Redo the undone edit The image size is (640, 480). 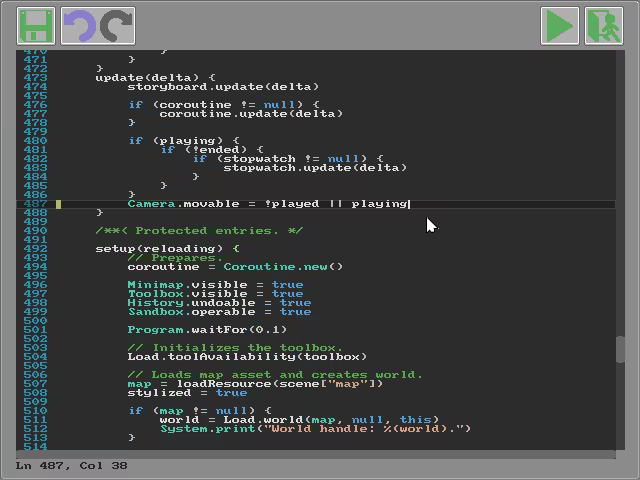coord(118,26)
